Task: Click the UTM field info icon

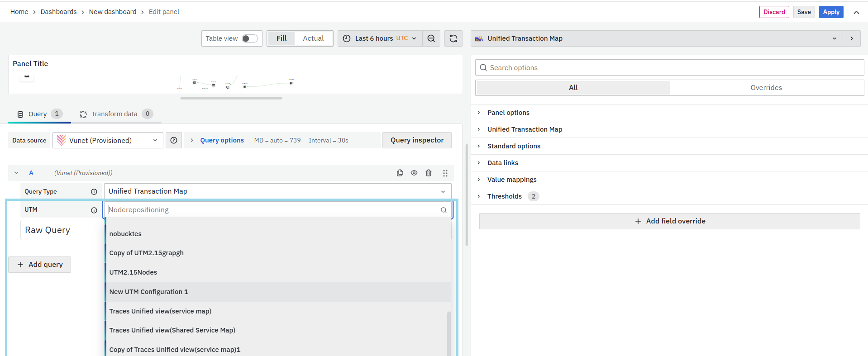Action: click(x=94, y=210)
